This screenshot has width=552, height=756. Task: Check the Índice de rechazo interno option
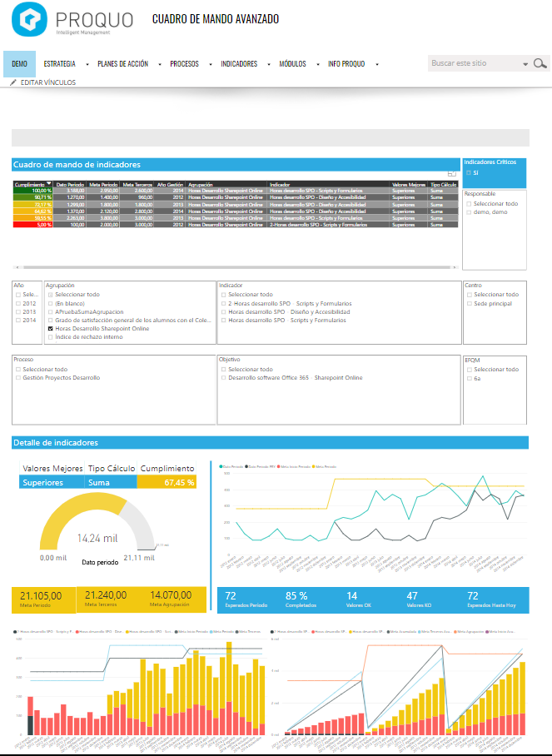coord(50,337)
